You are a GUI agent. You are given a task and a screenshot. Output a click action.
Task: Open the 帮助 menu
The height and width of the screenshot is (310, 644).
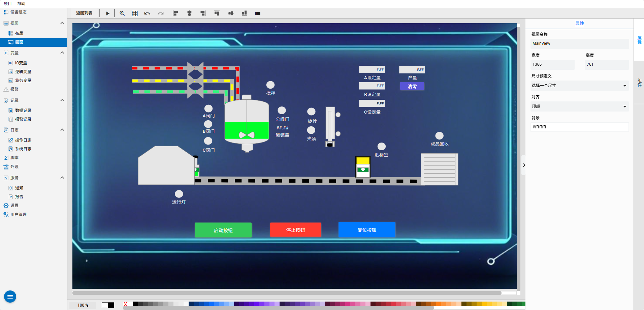click(x=21, y=4)
